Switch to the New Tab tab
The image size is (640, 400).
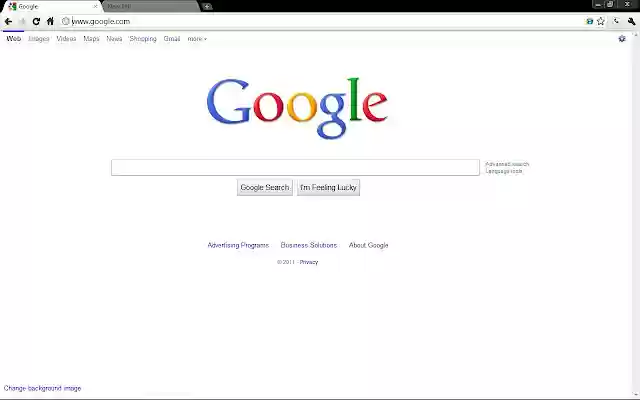pos(151,6)
